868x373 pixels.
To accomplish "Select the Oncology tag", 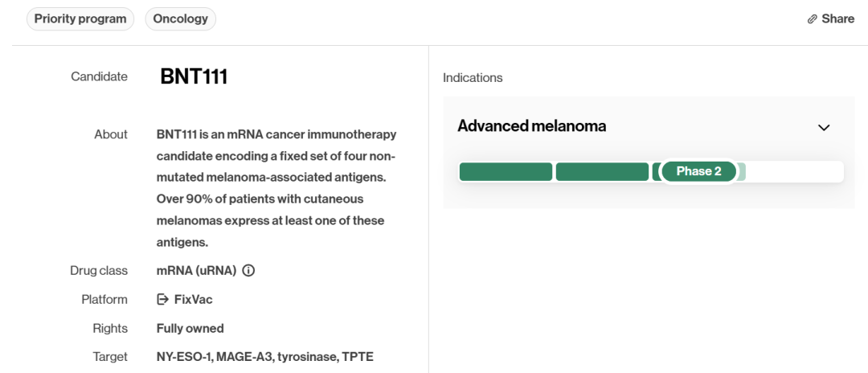I will pyautogui.click(x=181, y=18).
